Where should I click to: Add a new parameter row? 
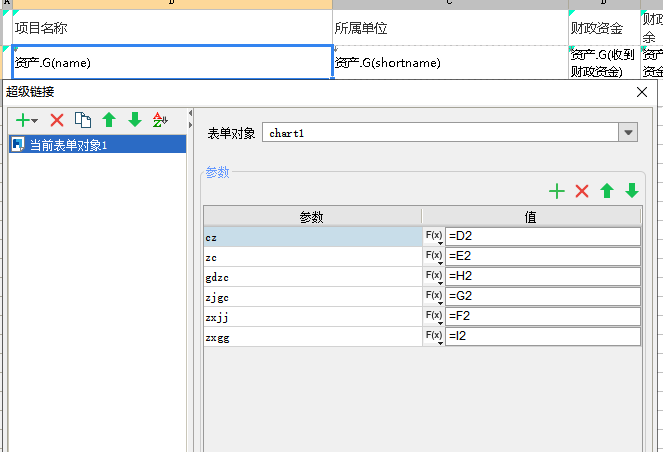pyautogui.click(x=557, y=191)
